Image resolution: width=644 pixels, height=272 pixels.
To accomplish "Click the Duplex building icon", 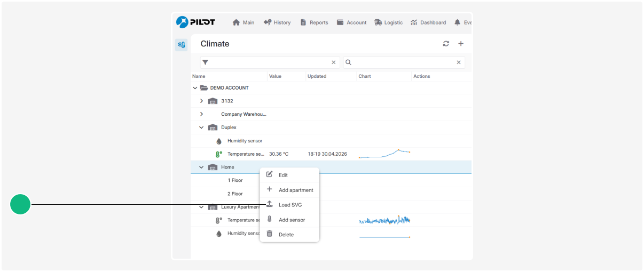I will [213, 127].
